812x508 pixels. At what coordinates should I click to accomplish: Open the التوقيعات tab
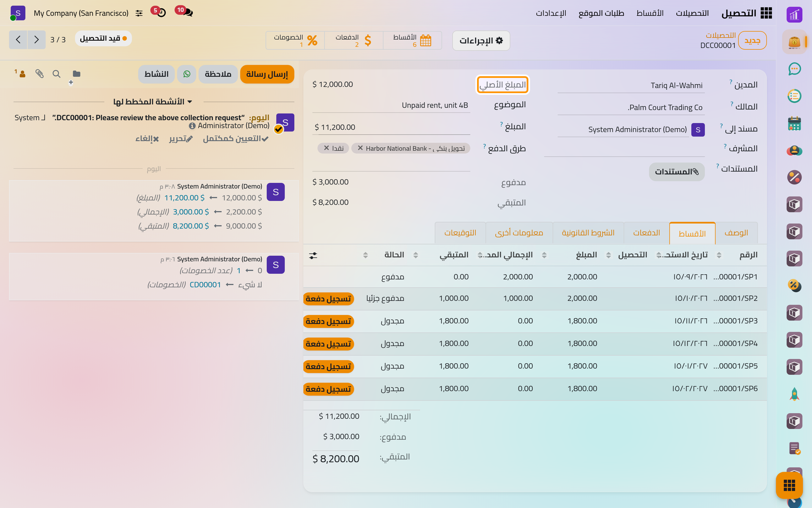tap(460, 233)
